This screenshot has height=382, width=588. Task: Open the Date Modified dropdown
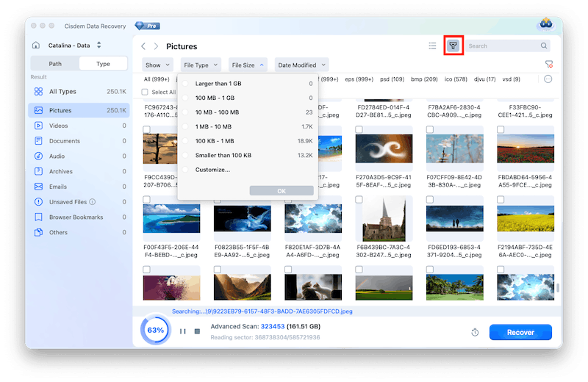tap(301, 65)
